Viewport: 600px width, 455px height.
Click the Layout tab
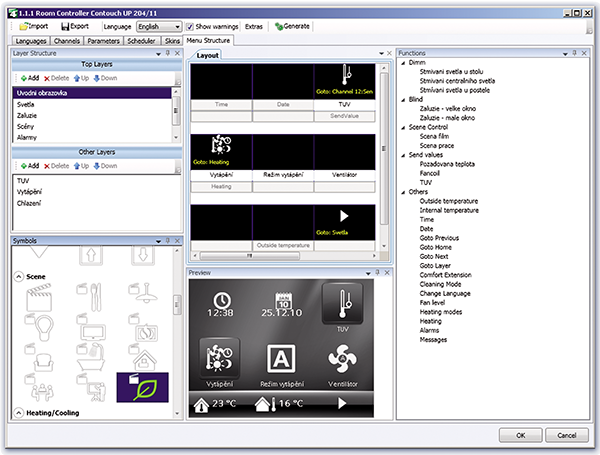coord(207,55)
